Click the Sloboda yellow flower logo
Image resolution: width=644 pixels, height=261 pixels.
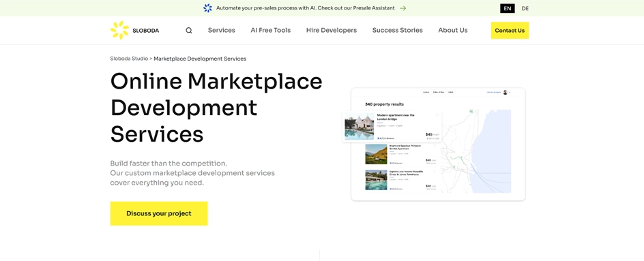point(119,31)
